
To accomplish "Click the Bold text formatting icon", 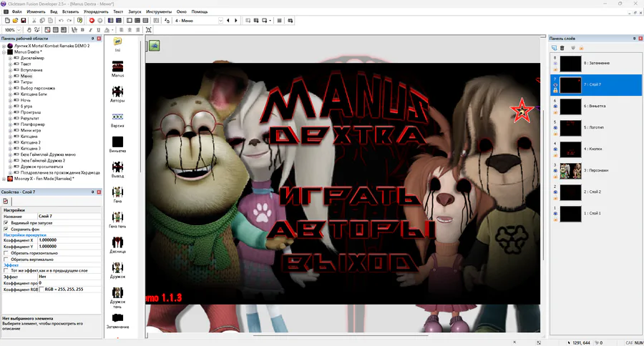I will click(82, 30).
